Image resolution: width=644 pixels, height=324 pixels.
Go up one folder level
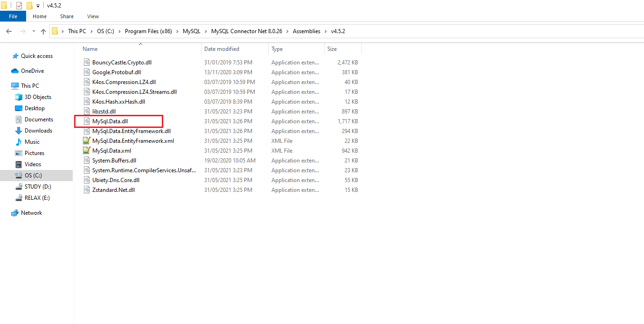click(x=43, y=31)
